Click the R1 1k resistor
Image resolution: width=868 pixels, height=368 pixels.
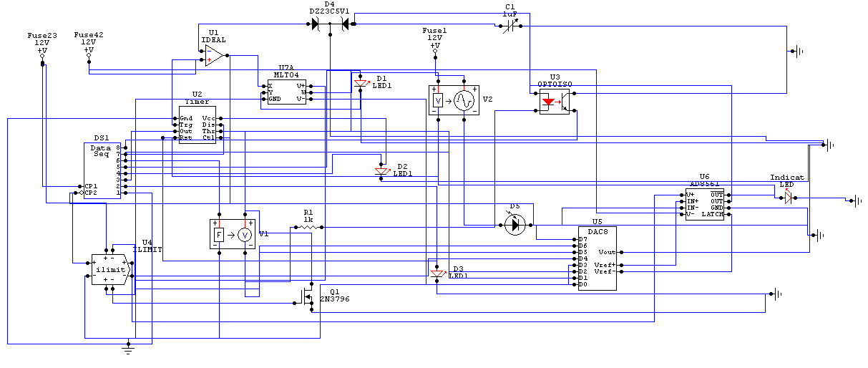[x=308, y=227]
